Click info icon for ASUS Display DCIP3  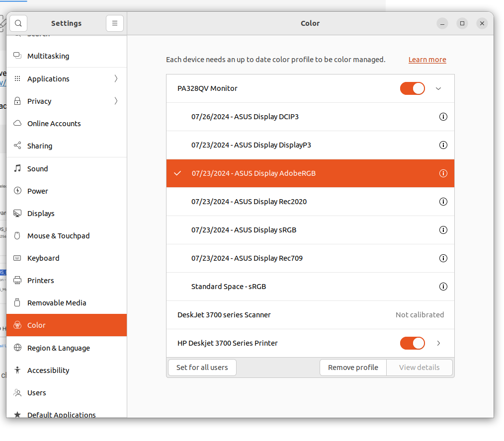(443, 117)
